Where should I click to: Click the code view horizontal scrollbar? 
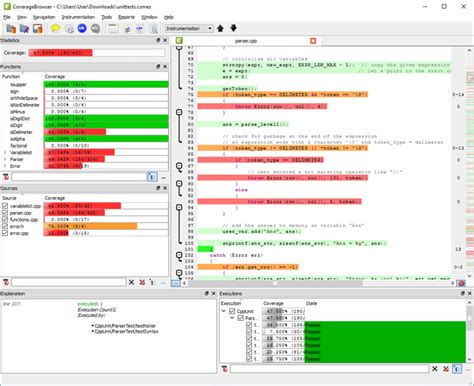click(275, 283)
